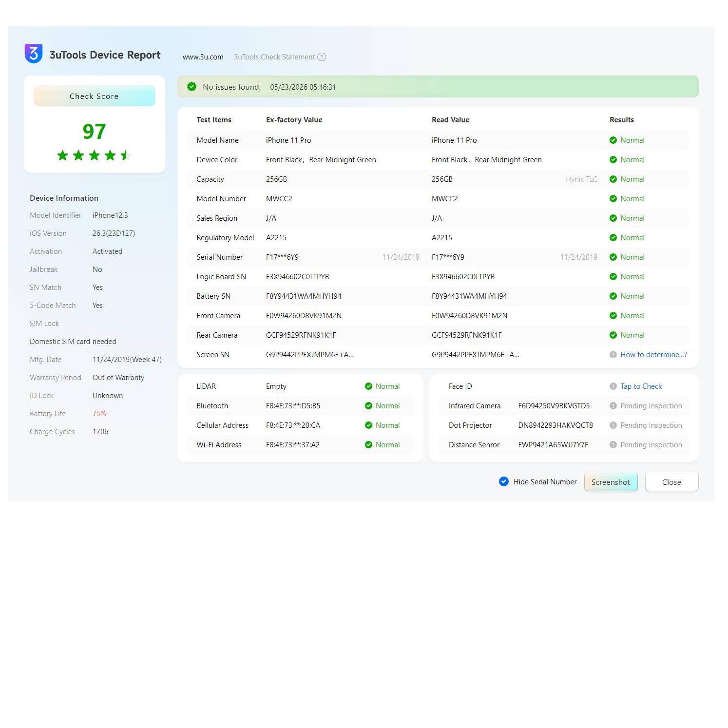Select the Ex-factory Battery SN F8Y94431WA4MHYH94
Image resolution: width=728 pixels, height=728 pixels.
304,296
